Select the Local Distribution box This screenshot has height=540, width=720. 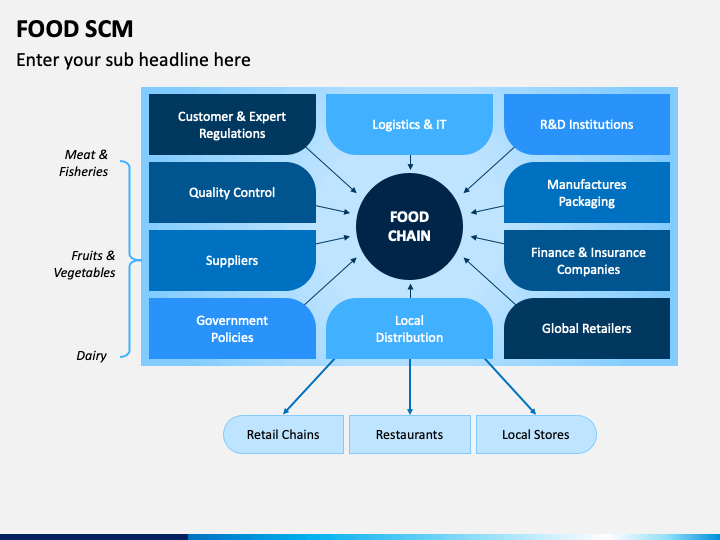409,328
